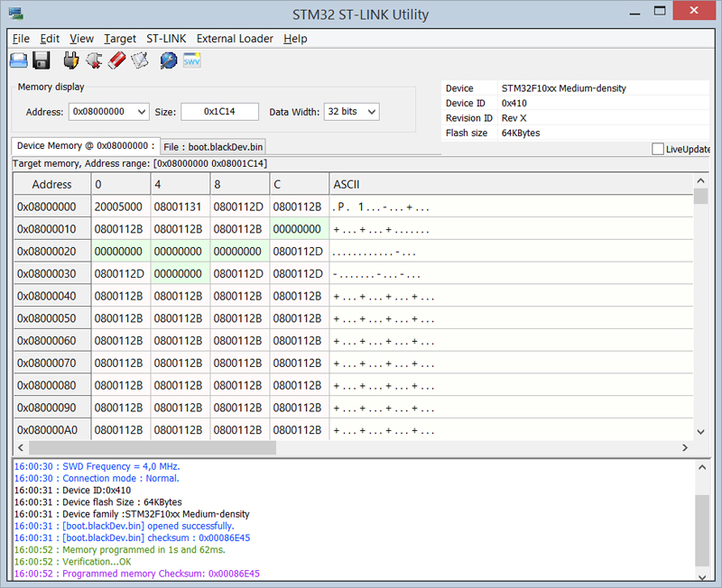Open the Help menu

(x=295, y=39)
